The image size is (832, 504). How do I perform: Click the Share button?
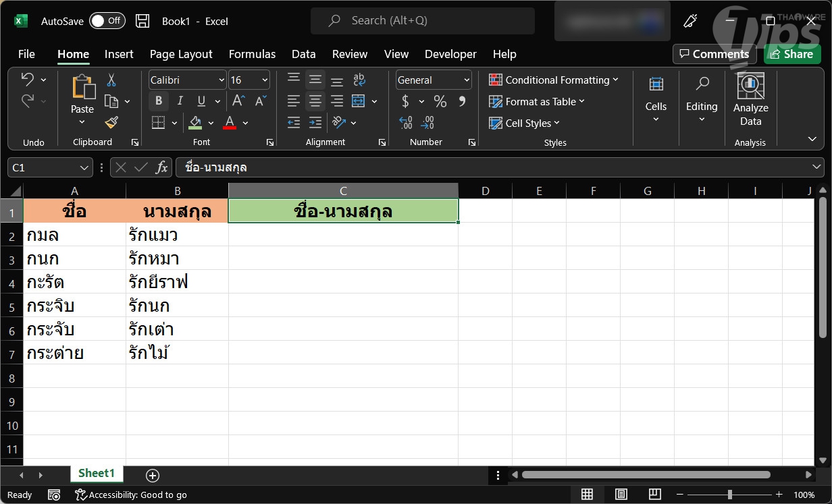tap(791, 54)
